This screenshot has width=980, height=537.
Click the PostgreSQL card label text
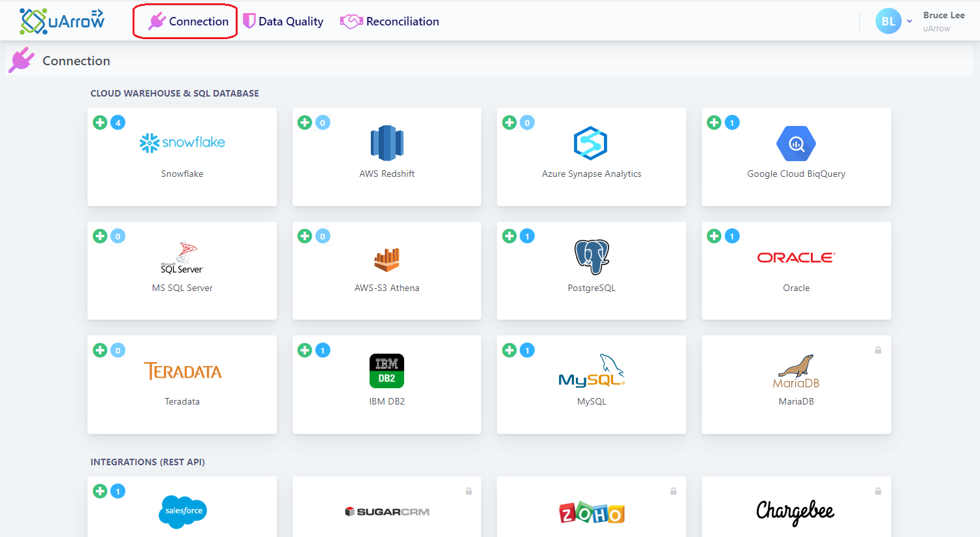pos(592,288)
